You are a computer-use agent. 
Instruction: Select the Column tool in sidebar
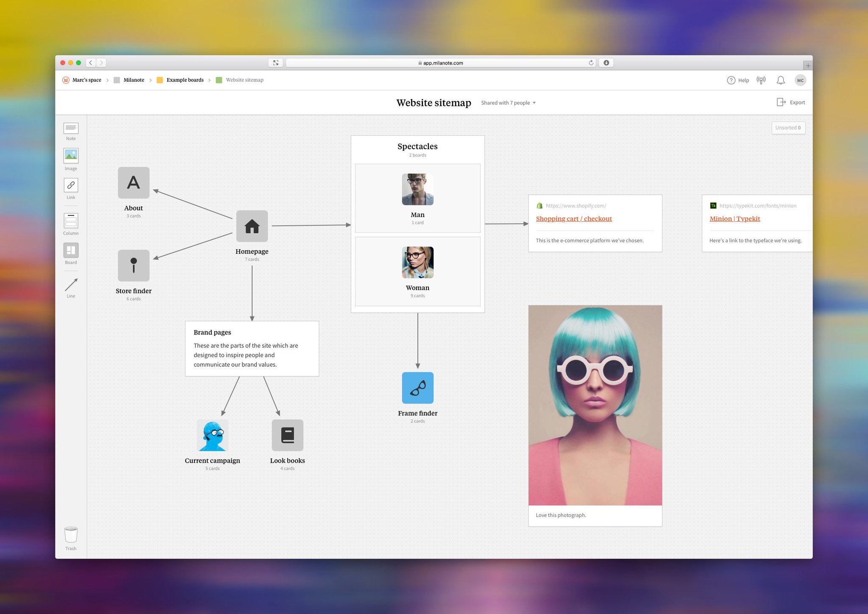click(71, 220)
